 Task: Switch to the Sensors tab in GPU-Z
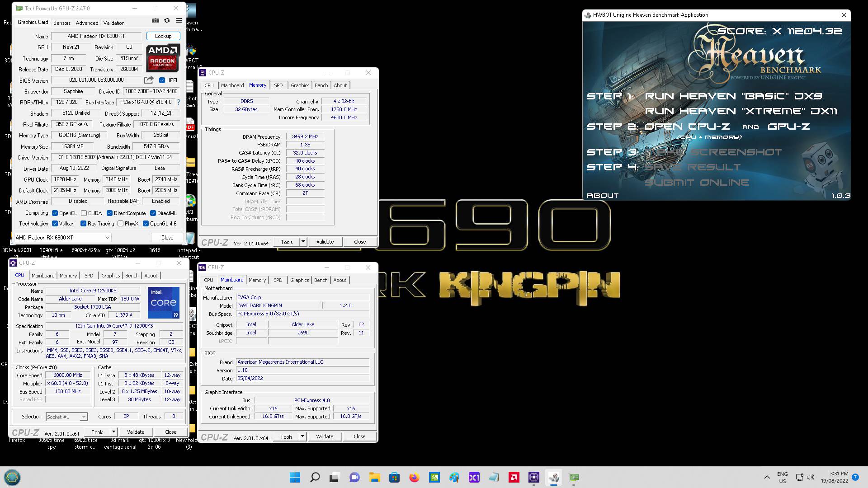click(62, 23)
